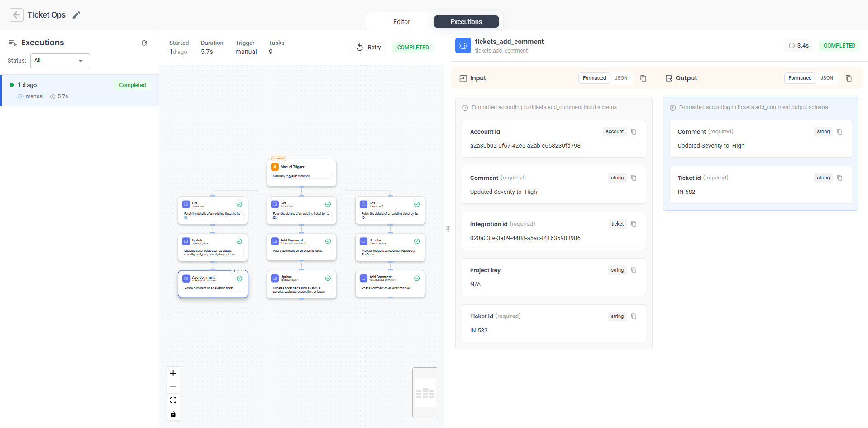The width and height of the screenshot is (868, 428).
Task: Click the zoom out control
Action: (x=173, y=387)
